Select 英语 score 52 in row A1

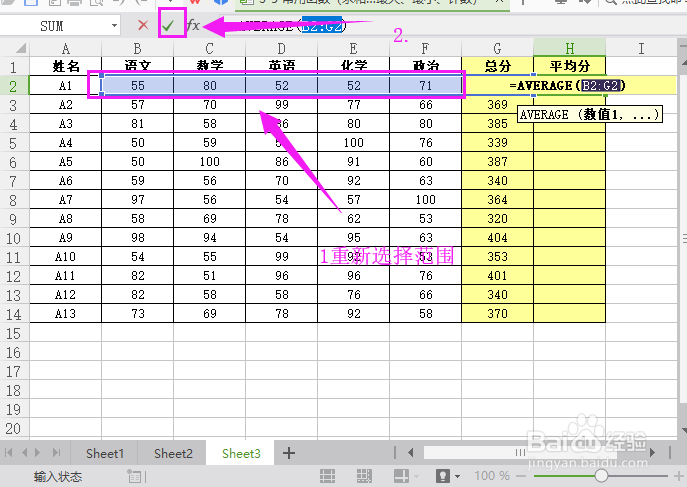281,85
